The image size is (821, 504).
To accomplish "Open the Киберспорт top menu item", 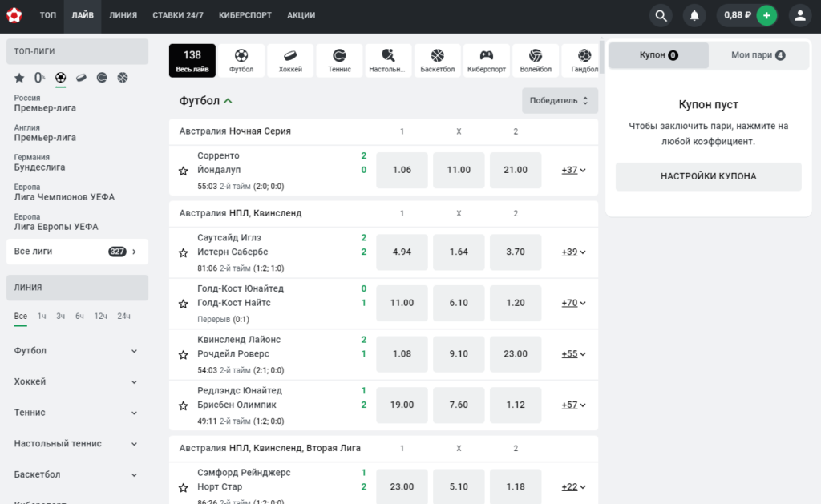I will coord(245,16).
